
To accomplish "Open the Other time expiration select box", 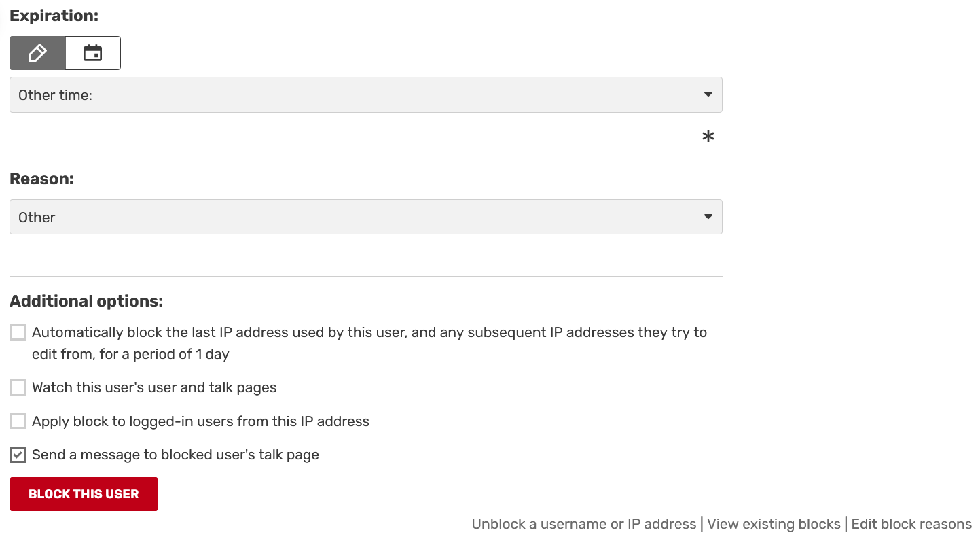I will (x=365, y=94).
